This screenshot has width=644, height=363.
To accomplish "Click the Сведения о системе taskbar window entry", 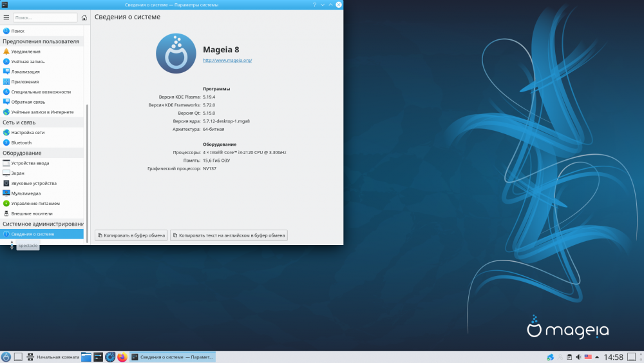I will (173, 357).
